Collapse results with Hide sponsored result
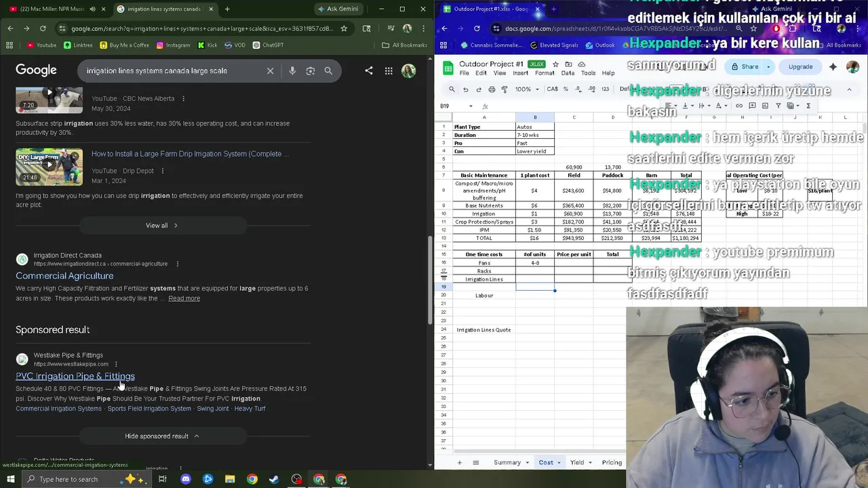The width and height of the screenshot is (868, 488). coord(162,436)
